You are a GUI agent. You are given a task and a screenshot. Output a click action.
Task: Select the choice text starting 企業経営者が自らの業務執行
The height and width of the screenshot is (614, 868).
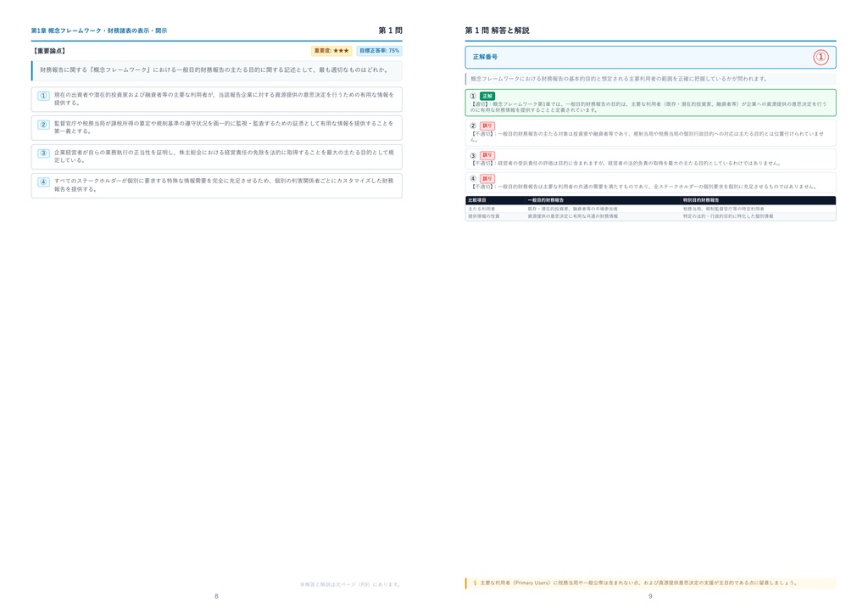(224, 156)
